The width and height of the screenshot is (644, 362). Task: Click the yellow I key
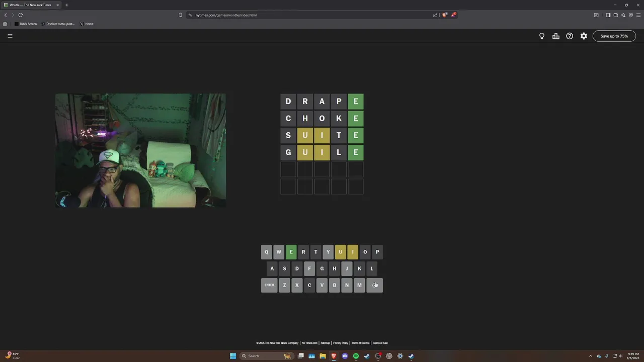point(353,252)
